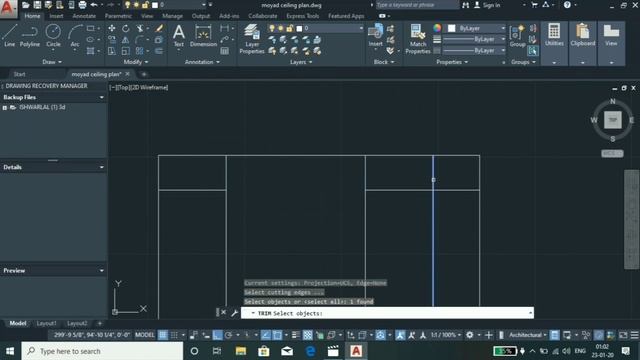Click the new drawing tab plus button
The height and width of the screenshot is (360, 640).
144,74
